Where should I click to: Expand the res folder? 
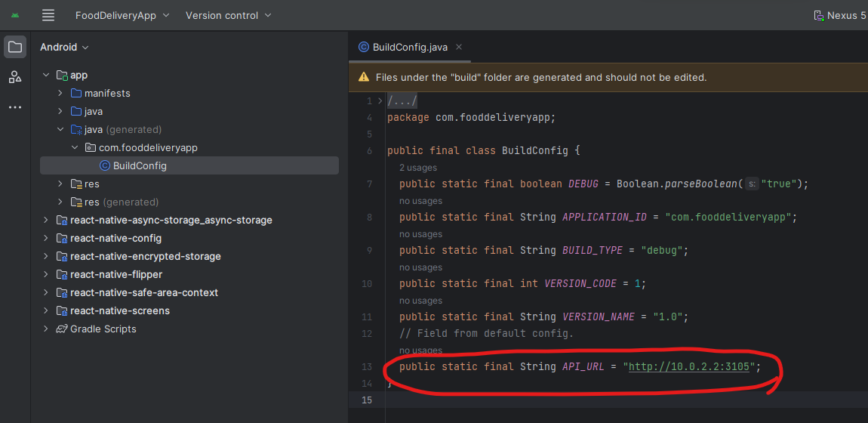coord(60,184)
